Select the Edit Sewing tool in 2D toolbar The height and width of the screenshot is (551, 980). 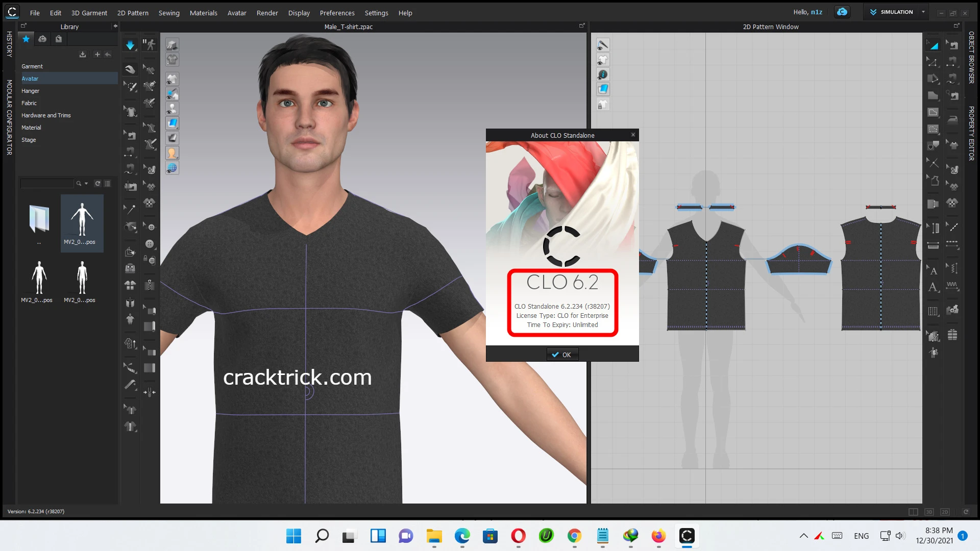coord(952,45)
